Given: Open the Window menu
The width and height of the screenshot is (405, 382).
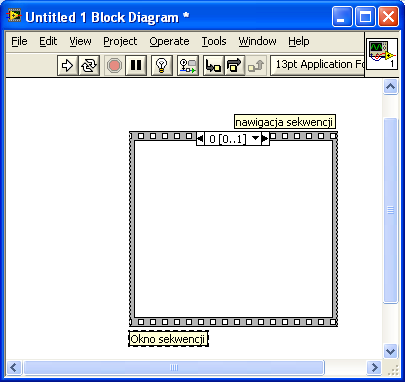Looking at the screenshot, I should pos(257,41).
